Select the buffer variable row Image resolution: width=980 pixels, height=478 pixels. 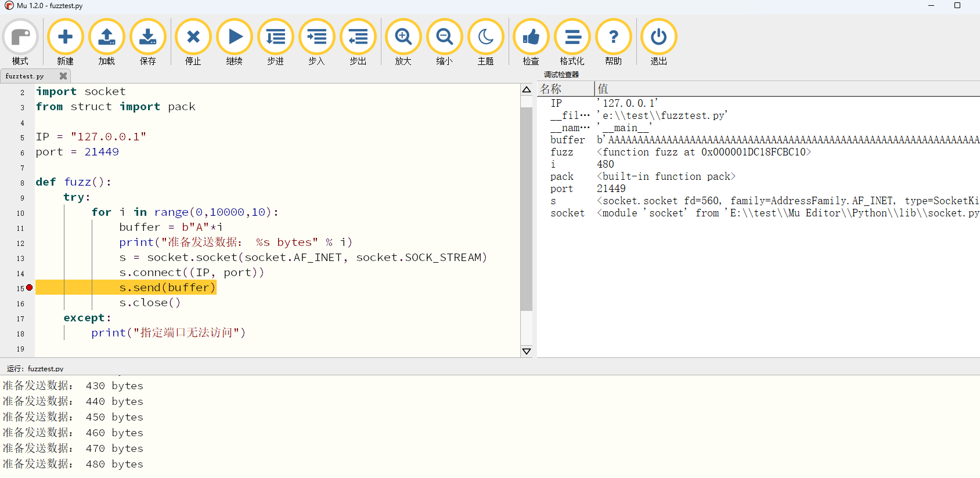coord(758,140)
